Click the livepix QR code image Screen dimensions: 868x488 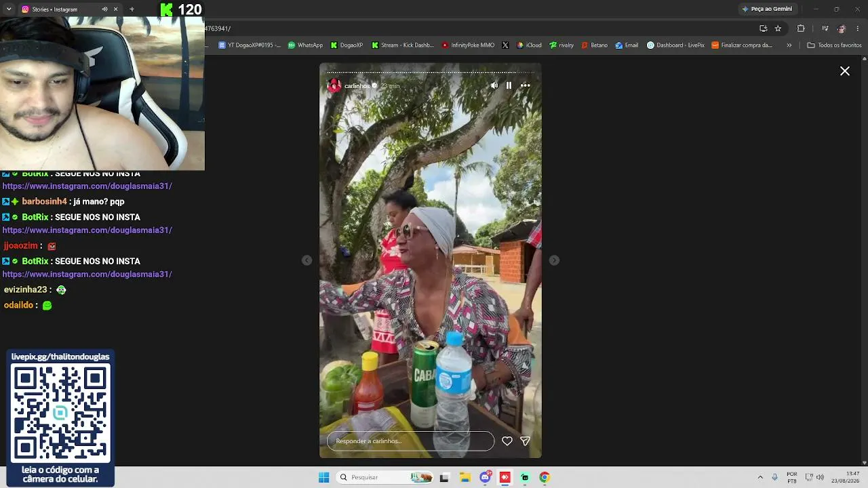pos(60,413)
